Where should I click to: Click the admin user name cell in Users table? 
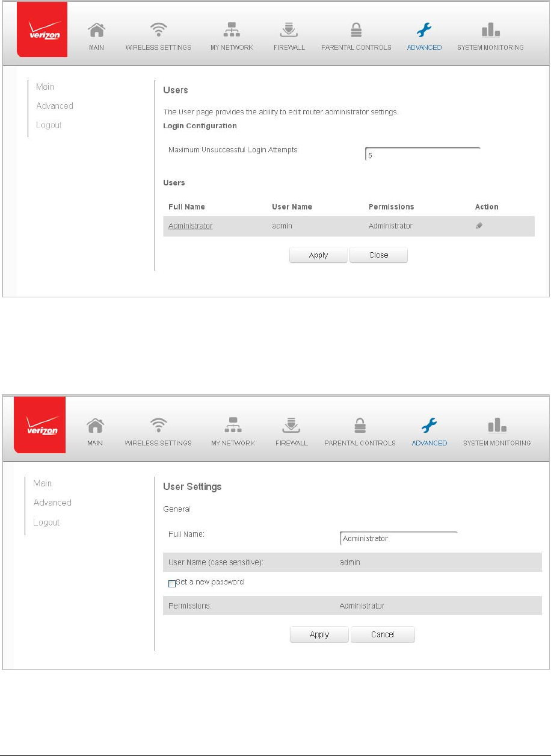point(282,226)
